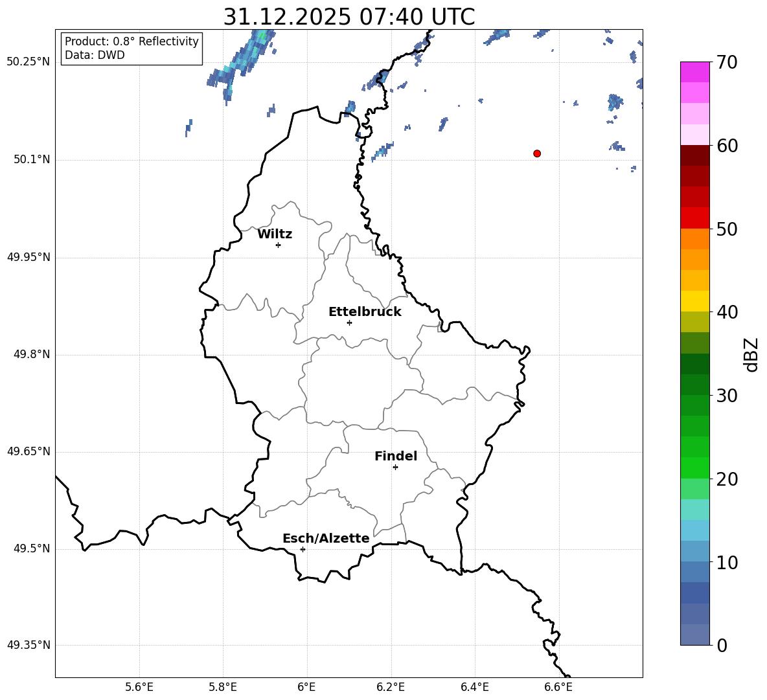Click the colorbar value 0
Viewport: 767px width, 700px height.
coord(722,645)
